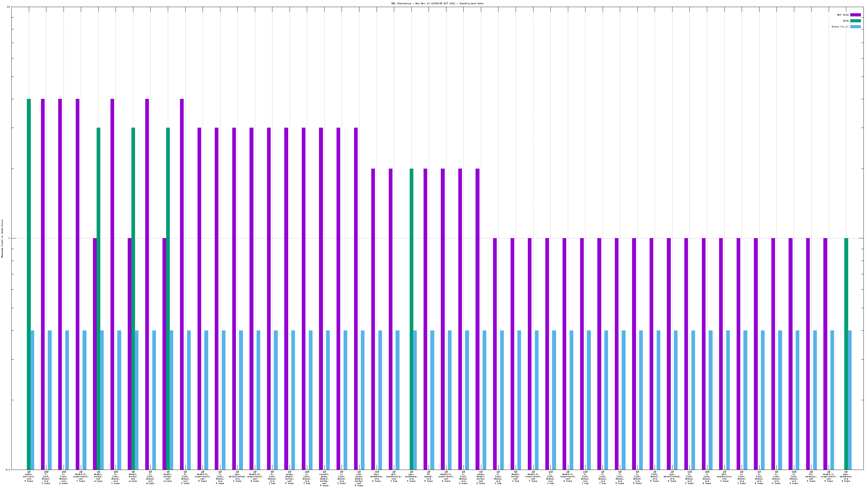Viewport: 868px width, 488px height.
Task: Click the vertical 'Message Count or Spam Score' label
Action: (2, 238)
